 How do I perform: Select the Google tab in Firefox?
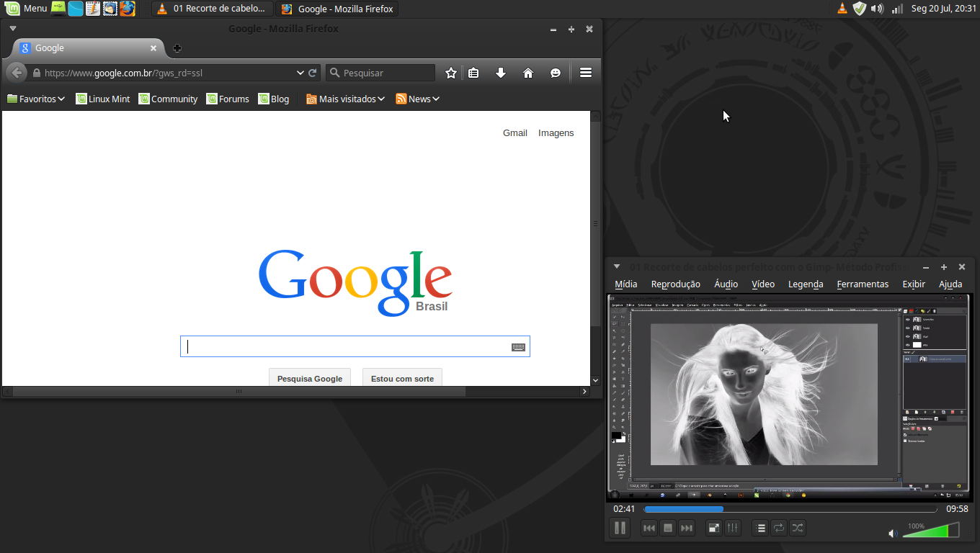click(x=89, y=48)
